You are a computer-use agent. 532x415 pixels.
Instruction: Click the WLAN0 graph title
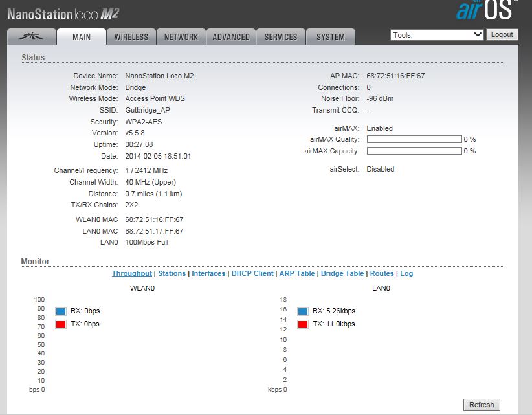pos(142,288)
